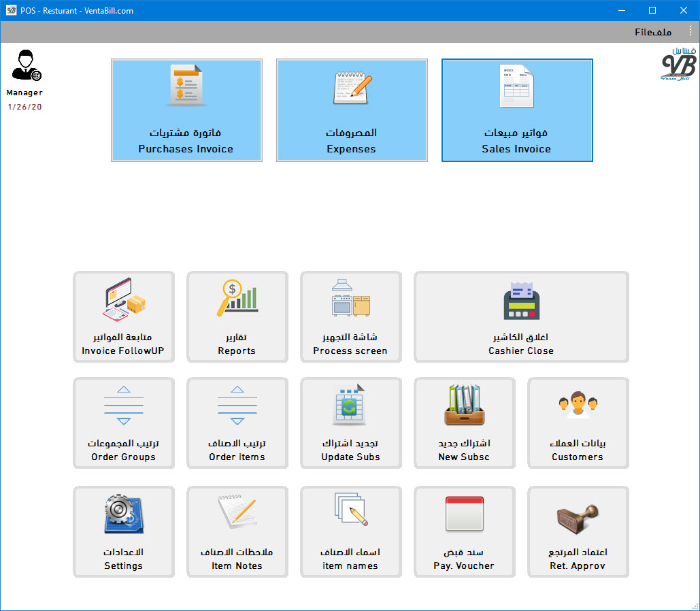Open Order items sorting icon
700x611 pixels.
click(237, 406)
